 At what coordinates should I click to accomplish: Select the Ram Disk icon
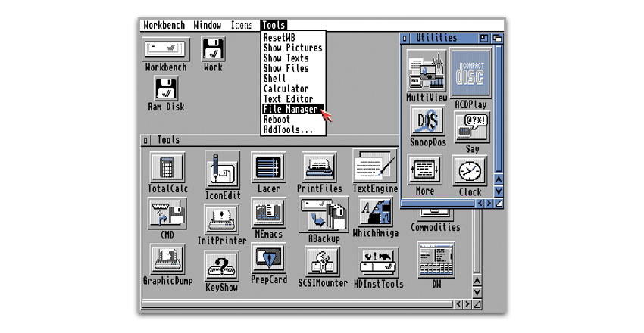pyautogui.click(x=166, y=89)
